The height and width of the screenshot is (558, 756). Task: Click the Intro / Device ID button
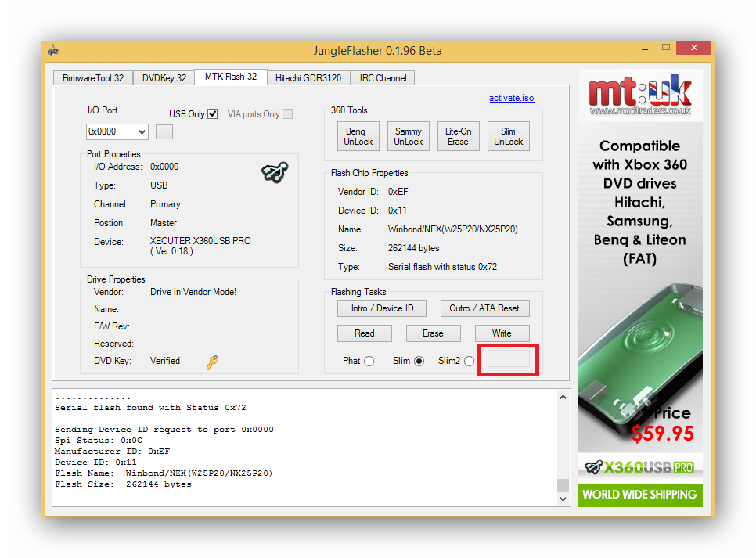pos(382,308)
